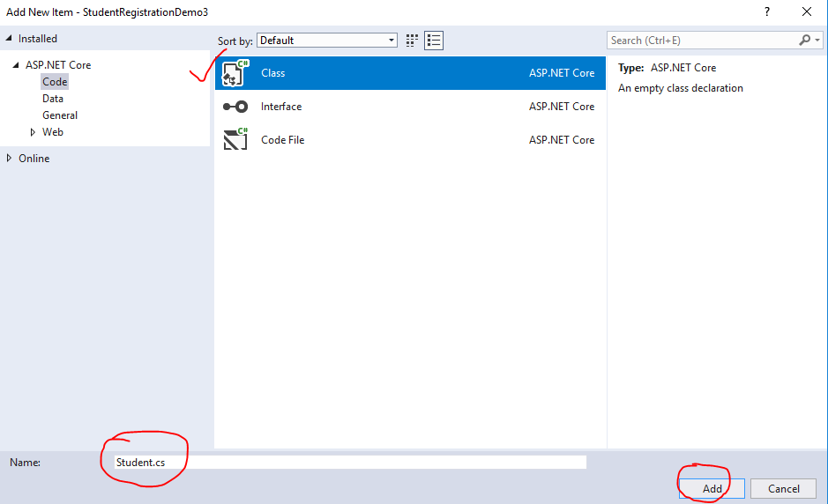The image size is (828, 504).
Task: Select the General category
Action: tap(60, 115)
